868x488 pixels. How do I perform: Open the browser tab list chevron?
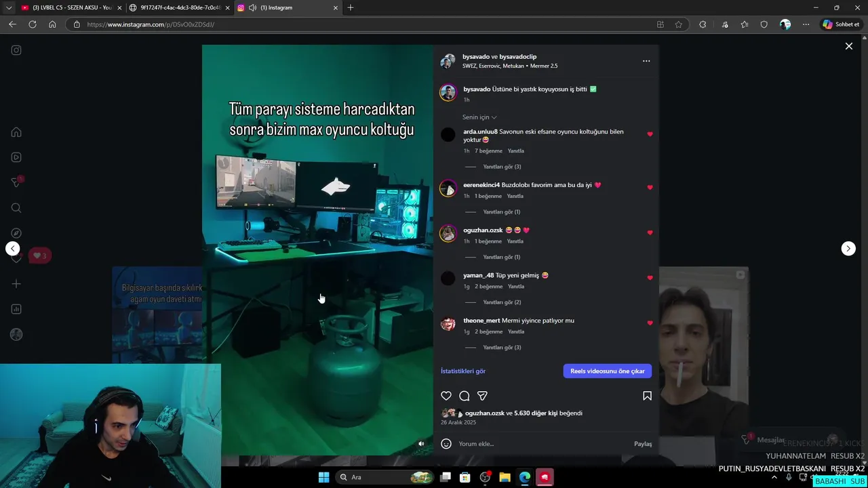pyautogui.click(x=9, y=7)
